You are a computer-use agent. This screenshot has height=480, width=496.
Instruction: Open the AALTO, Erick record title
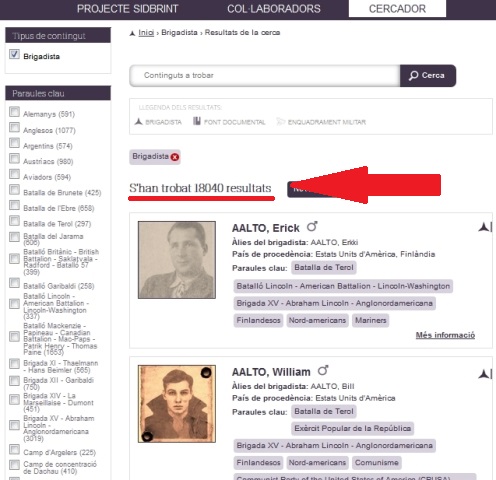[266, 228]
